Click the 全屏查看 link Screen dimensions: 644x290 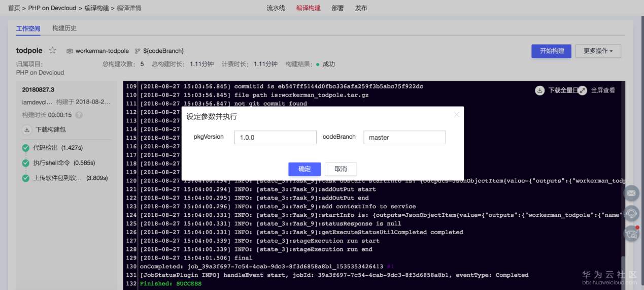click(x=603, y=90)
